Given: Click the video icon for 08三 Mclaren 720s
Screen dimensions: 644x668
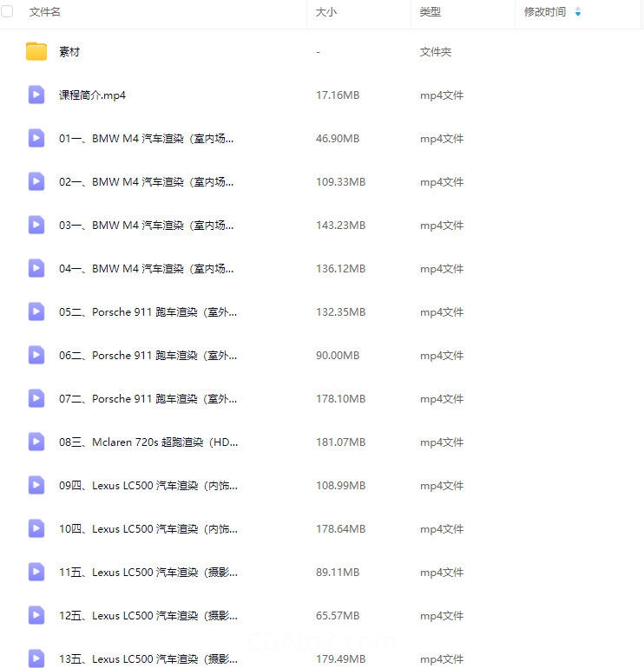Looking at the screenshot, I should coord(36,442).
